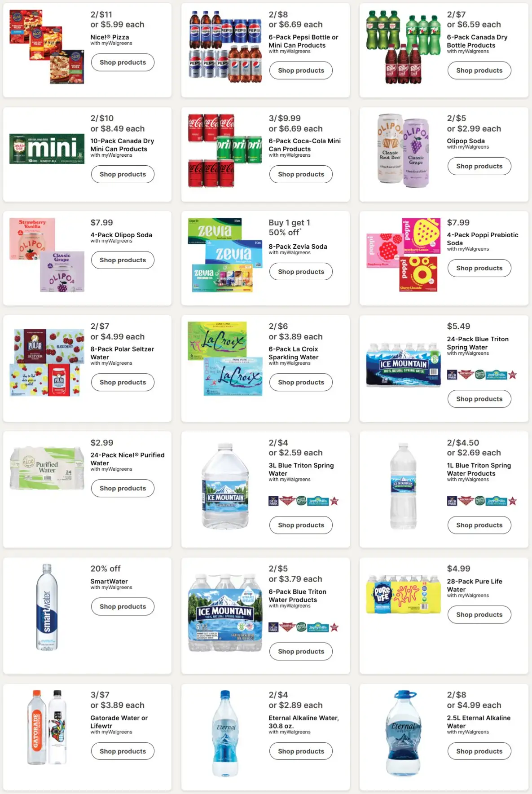Shop products for 6-Pack La Croix Sparkling Water
This screenshot has width=532, height=794.
301,382
